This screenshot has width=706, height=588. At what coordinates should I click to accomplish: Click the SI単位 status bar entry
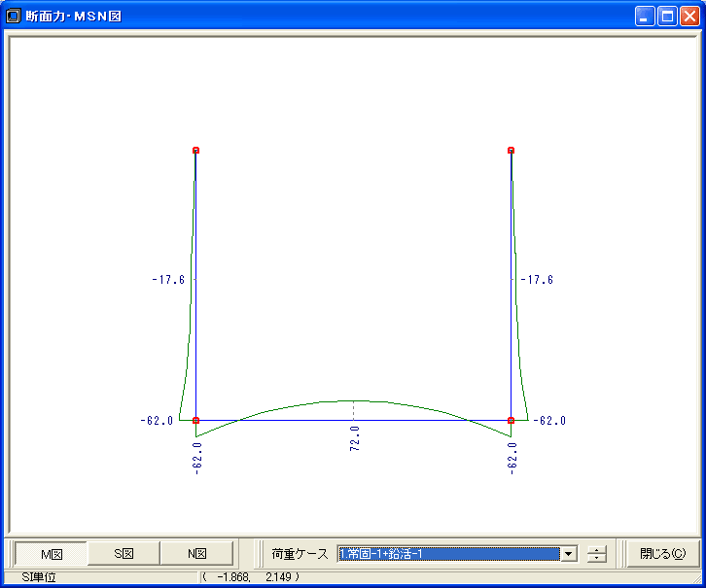pos(39,577)
